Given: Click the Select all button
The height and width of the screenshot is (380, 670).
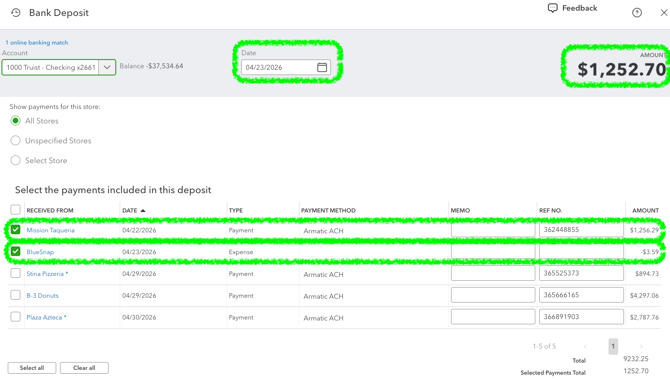Looking at the screenshot, I should (x=32, y=368).
